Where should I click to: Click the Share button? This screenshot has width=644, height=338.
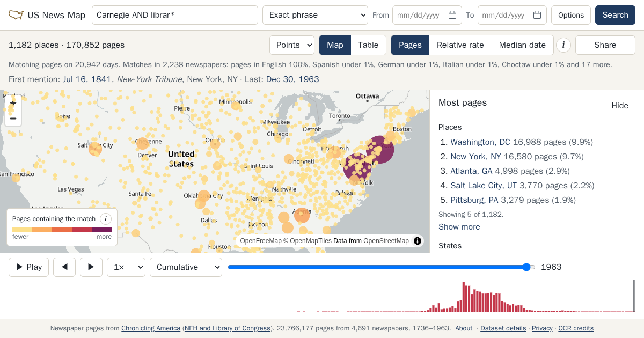click(x=605, y=45)
